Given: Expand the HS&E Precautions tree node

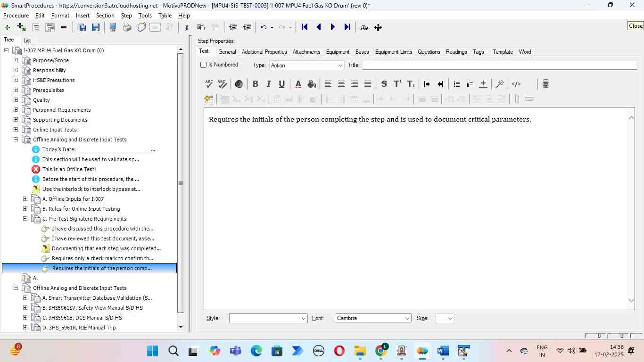Looking at the screenshot, I should [x=16, y=80].
